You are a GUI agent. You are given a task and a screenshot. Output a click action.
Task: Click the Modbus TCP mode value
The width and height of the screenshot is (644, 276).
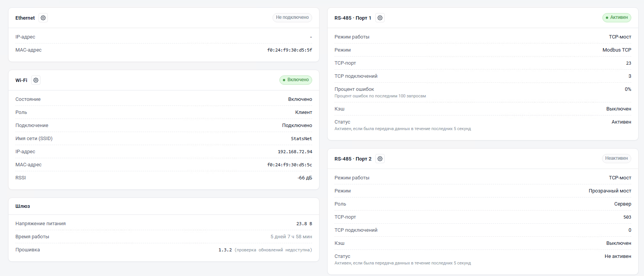coord(617,50)
